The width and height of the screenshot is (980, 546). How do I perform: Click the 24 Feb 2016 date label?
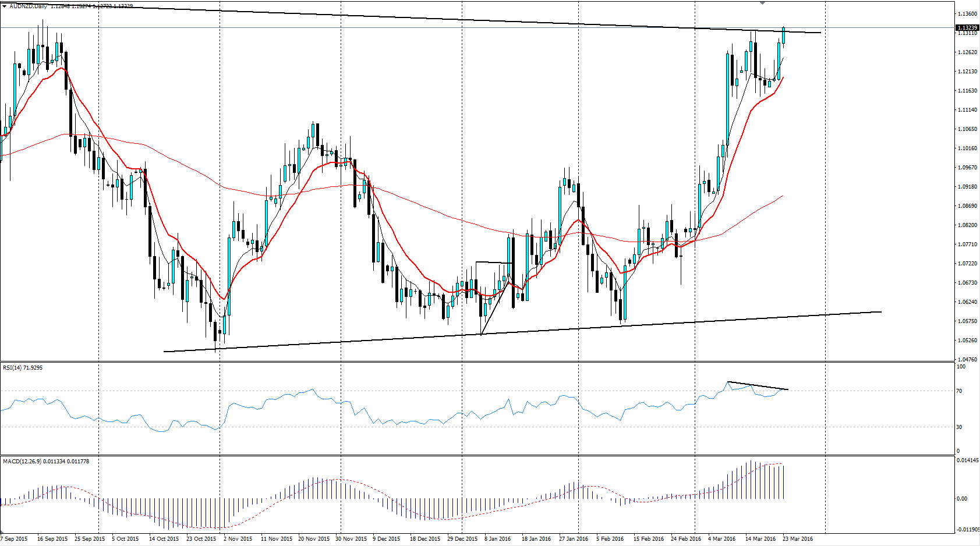tap(686, 539)
